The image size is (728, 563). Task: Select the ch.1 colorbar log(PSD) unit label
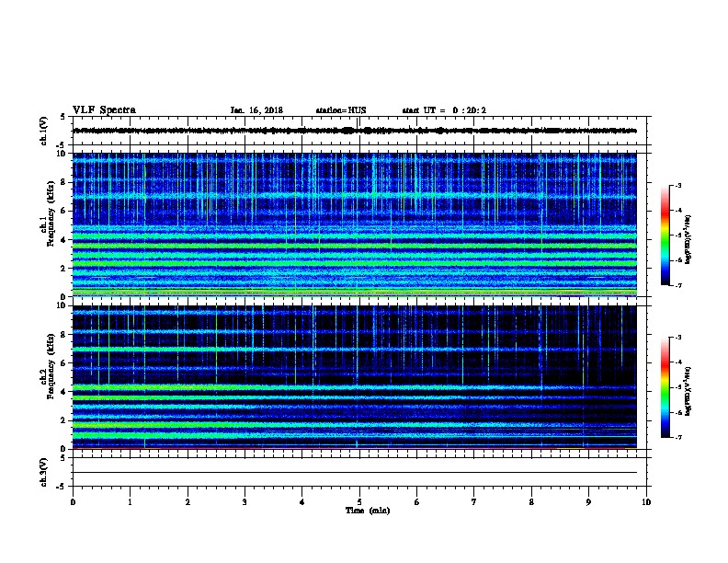point(688,239)
